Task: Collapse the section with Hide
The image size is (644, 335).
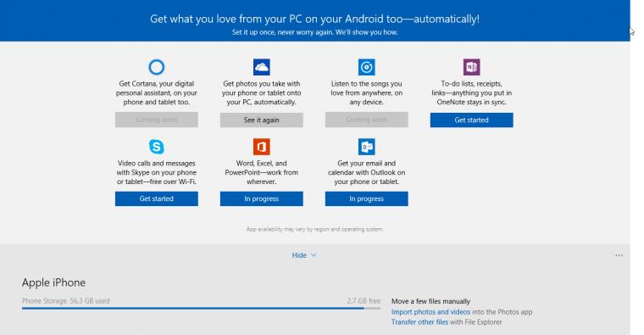Action: point(304,255)
